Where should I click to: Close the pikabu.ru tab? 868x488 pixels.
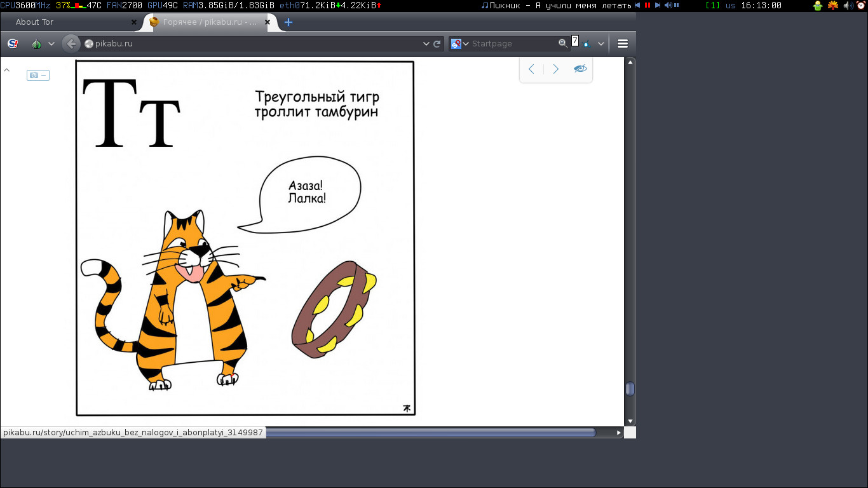click(x=268, y=22)
